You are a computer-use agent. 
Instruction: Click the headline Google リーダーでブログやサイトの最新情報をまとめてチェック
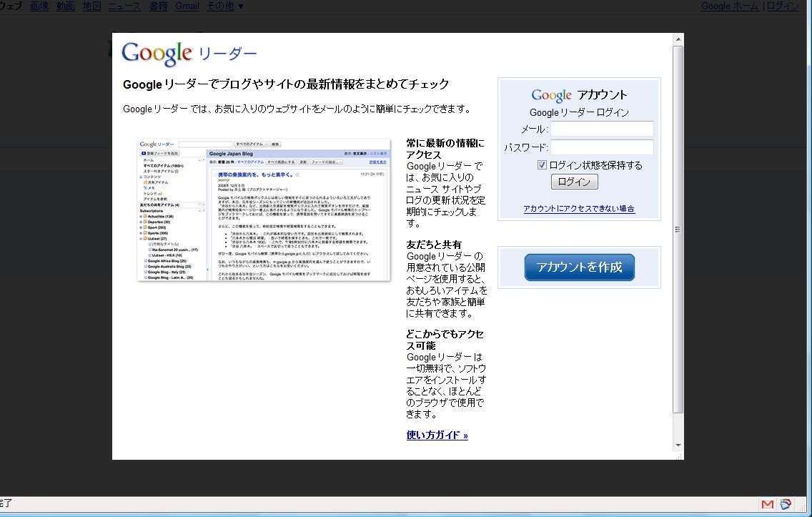coord(286,84)
